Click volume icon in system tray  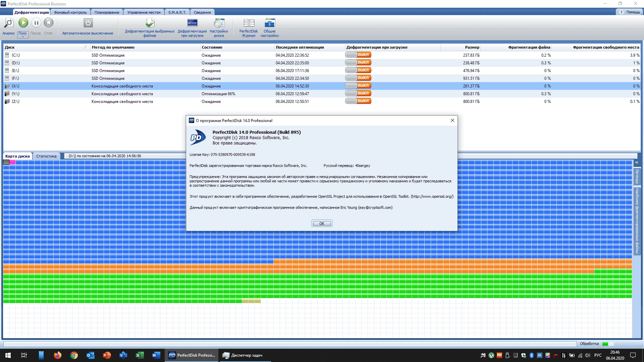click(588, 355)
